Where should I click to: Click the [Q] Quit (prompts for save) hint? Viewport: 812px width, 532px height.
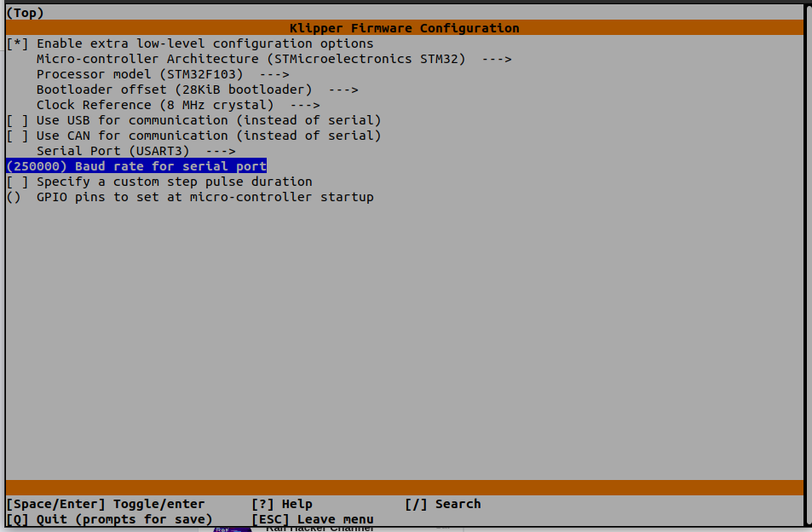(109, 519)
